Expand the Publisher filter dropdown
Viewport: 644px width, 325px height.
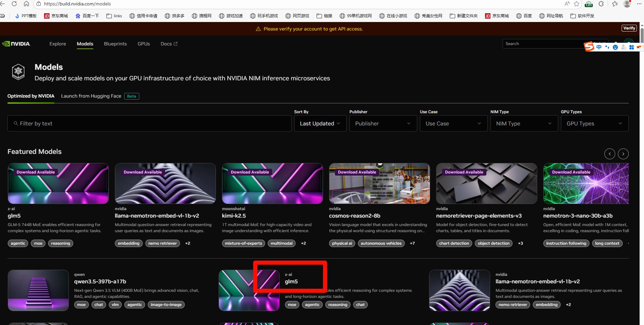point(383,123)
